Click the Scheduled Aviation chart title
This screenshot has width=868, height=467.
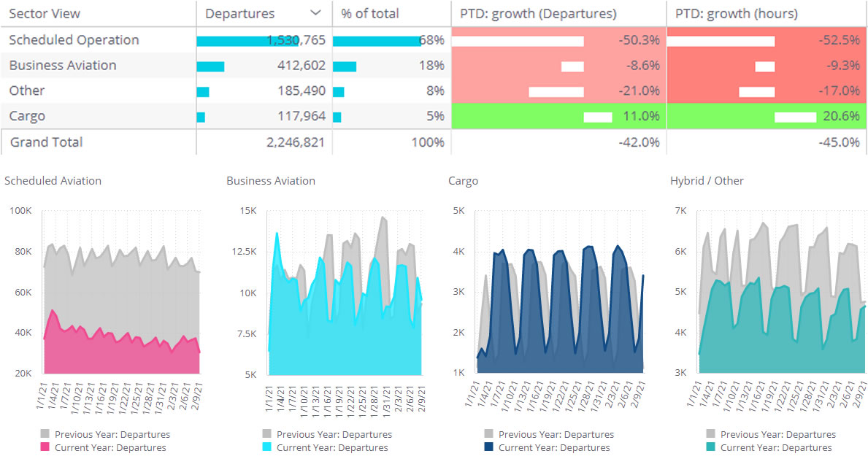(53, 181)
